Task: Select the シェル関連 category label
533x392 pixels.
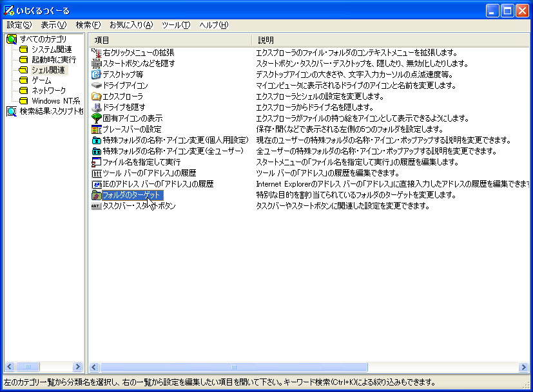Action: (x=49, y=70)
